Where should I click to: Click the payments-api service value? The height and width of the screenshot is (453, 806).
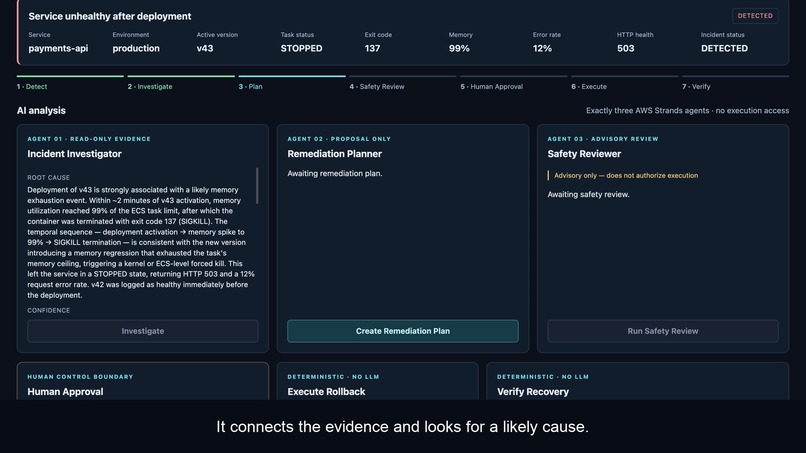(x=58, y=48)
